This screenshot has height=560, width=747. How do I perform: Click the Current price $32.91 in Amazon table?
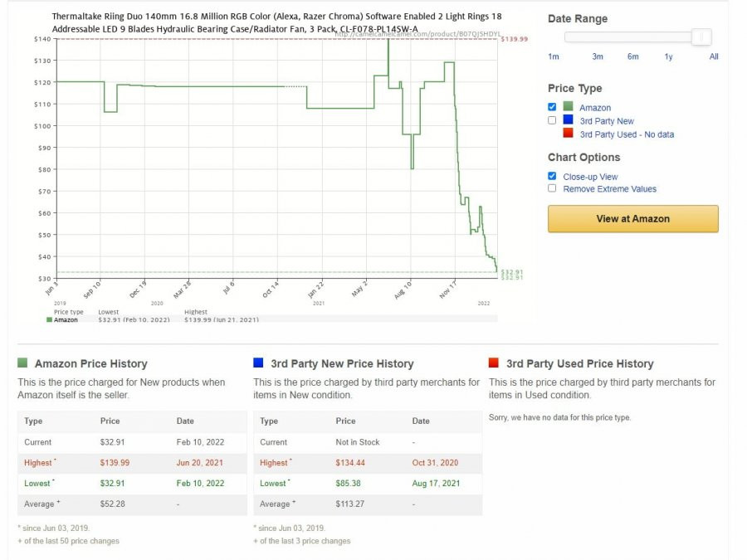[112, 442]
